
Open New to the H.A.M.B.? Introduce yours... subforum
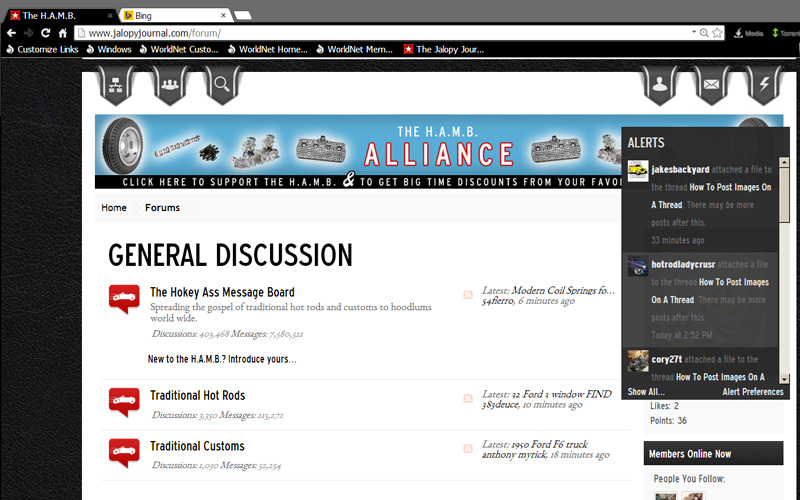tap(222, 359)
